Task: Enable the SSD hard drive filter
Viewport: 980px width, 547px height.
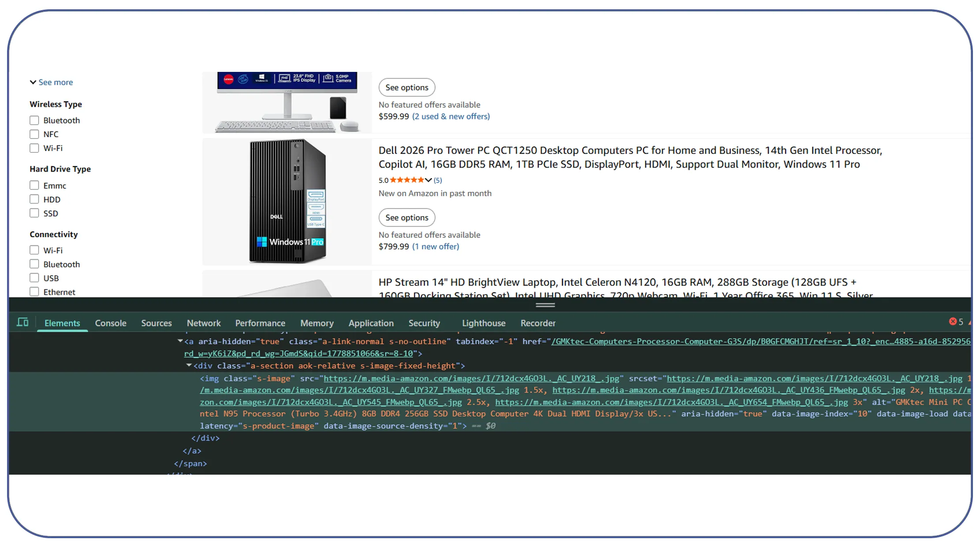Action: 34,213
